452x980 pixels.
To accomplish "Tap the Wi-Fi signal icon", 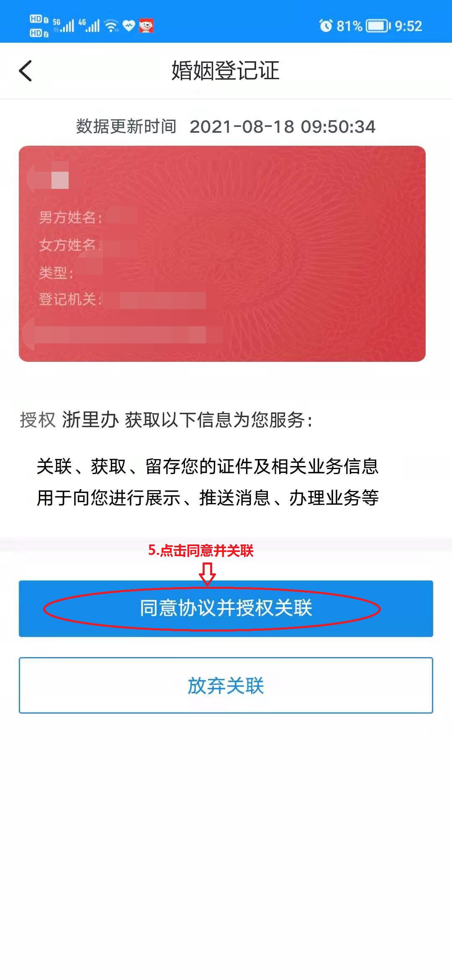I will click(111, 26).
